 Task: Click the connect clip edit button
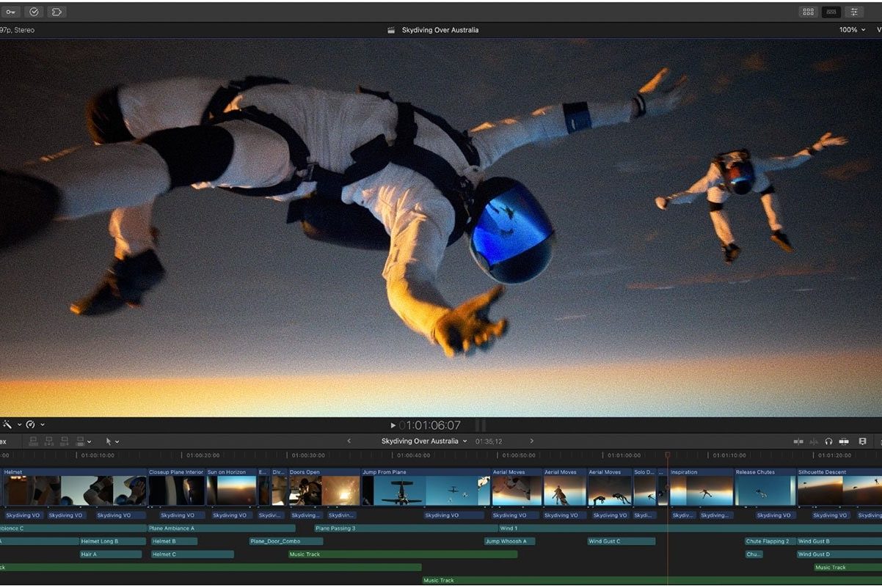pyautogui.click(x=33, y=441)
